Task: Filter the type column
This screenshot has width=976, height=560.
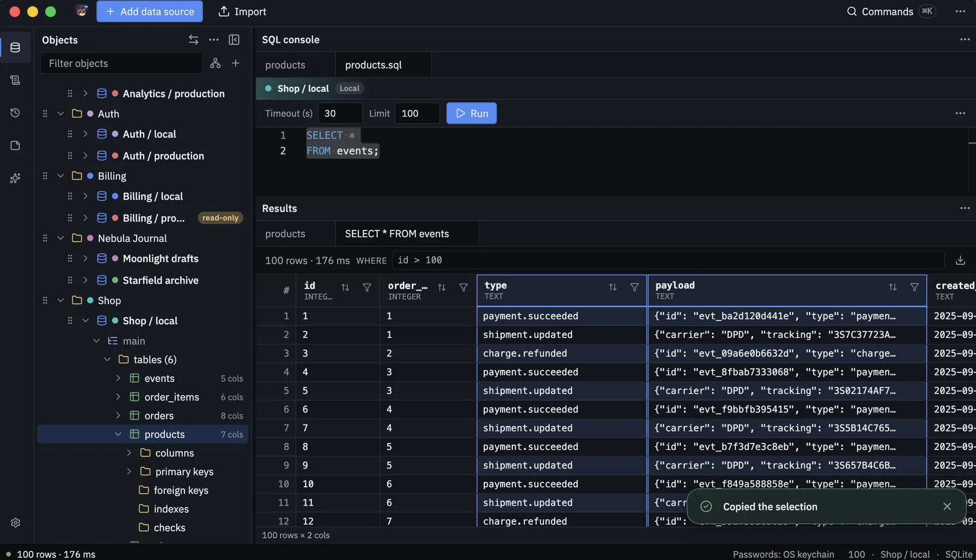Action: 634,287
